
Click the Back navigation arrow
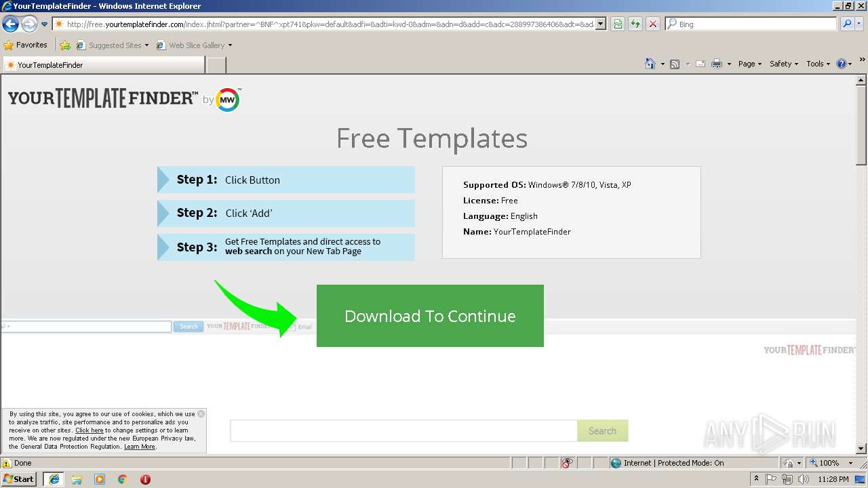click(x=10, y=24)
